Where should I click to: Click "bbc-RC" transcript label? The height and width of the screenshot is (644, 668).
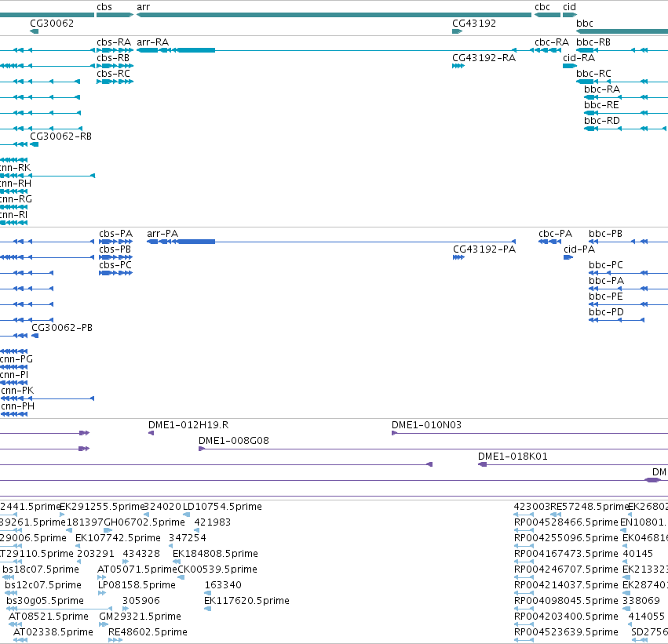tap(594, 74)
